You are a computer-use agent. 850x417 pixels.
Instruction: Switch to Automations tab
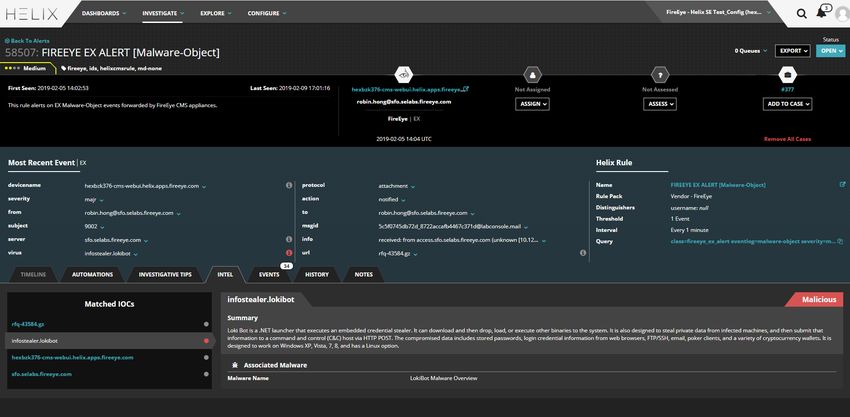(x=92, y=274)
